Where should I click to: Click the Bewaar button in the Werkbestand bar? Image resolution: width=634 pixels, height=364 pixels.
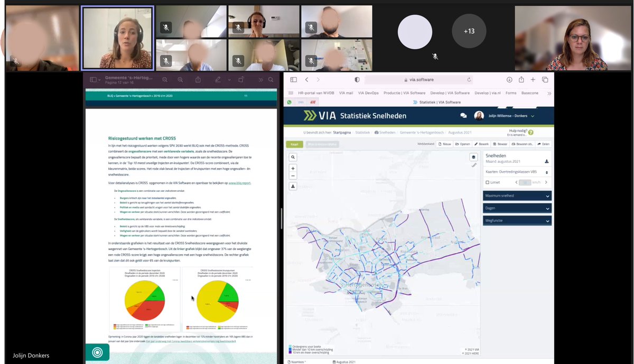tap(500, 144)
